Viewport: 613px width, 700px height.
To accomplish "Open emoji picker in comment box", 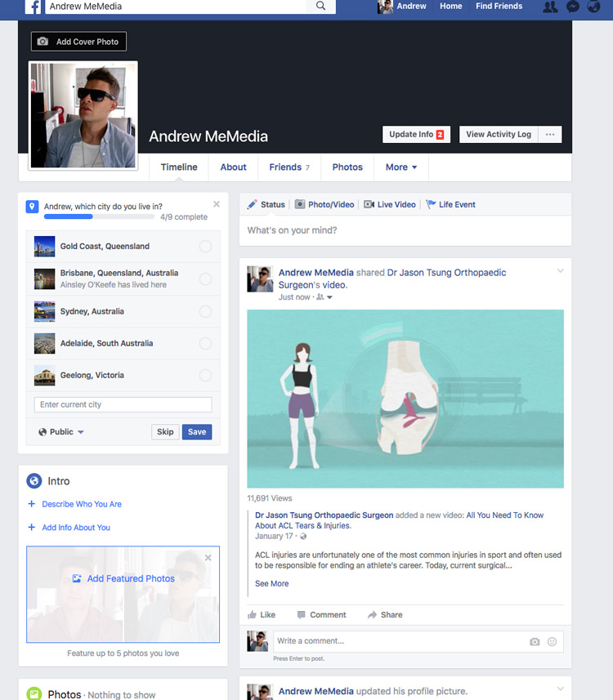I will pyautogui.click(x=553, y=641).
